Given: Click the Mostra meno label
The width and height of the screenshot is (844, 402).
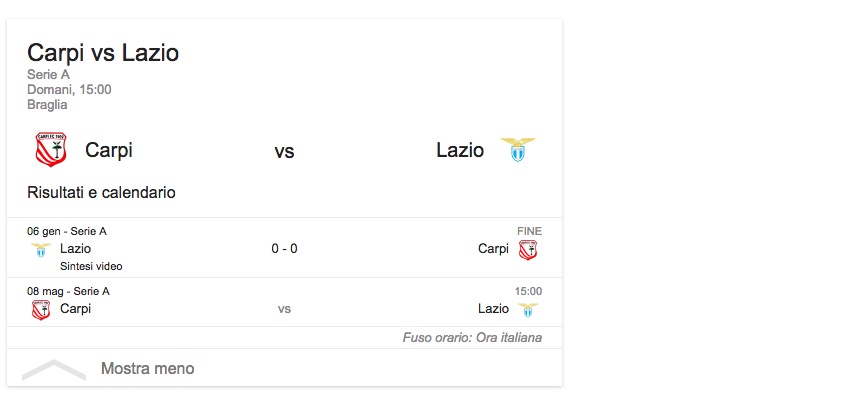Looking at the screenshot, I should (x=147, y=369).
